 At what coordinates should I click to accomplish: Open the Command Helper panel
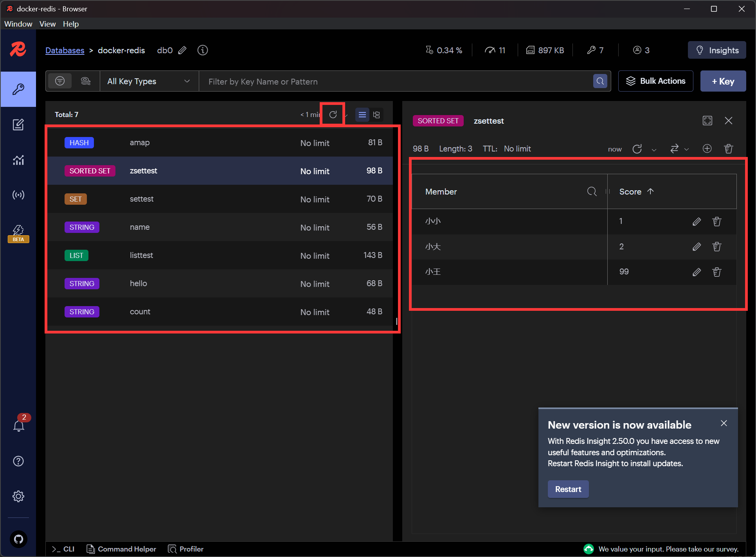tap(121, 549)
